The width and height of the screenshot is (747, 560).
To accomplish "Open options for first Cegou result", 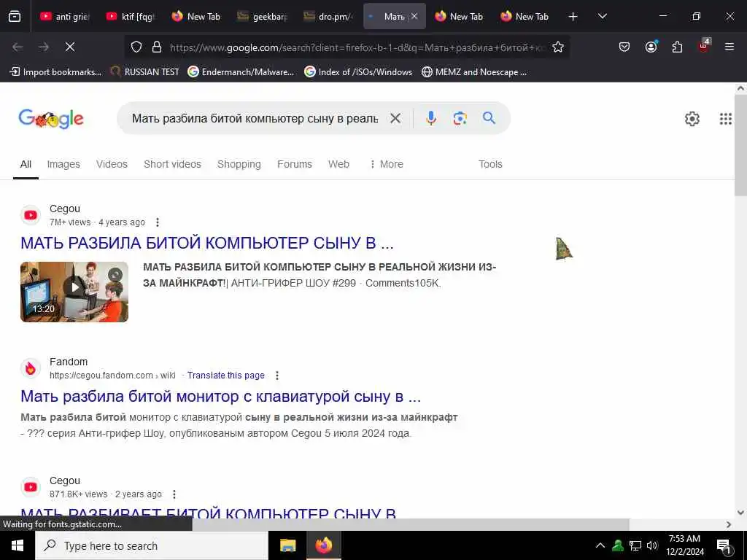I will [x=158, y=222].
